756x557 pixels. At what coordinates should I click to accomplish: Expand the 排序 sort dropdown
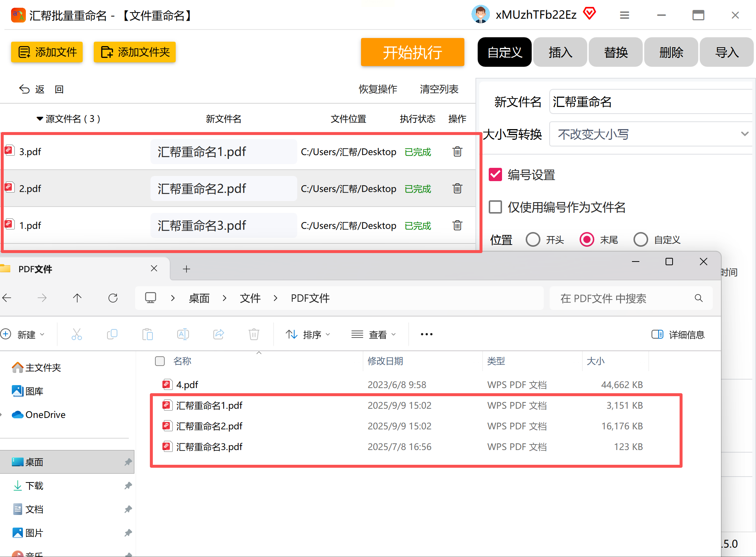[308, 335]
